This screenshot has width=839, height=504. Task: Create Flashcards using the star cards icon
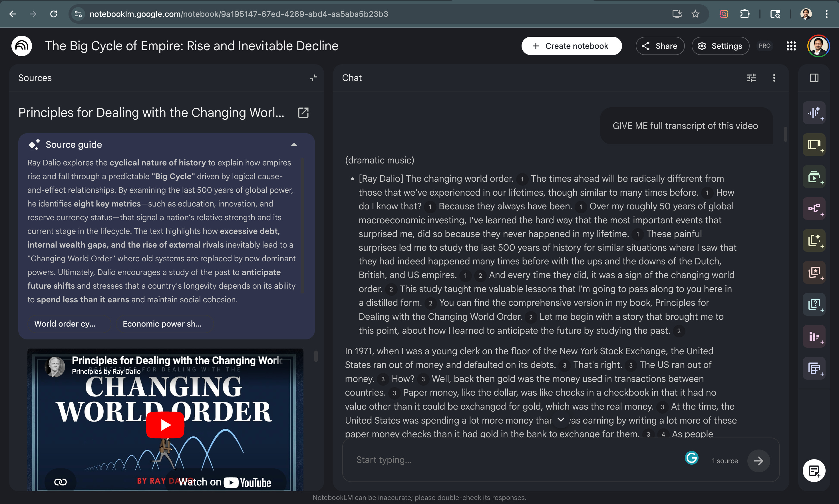814,272
